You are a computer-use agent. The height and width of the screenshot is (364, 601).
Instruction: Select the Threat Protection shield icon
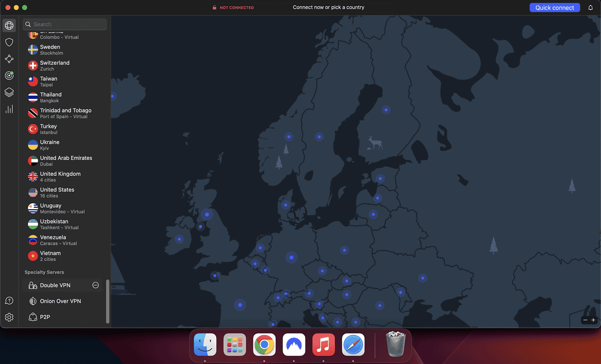coord(9,42)
